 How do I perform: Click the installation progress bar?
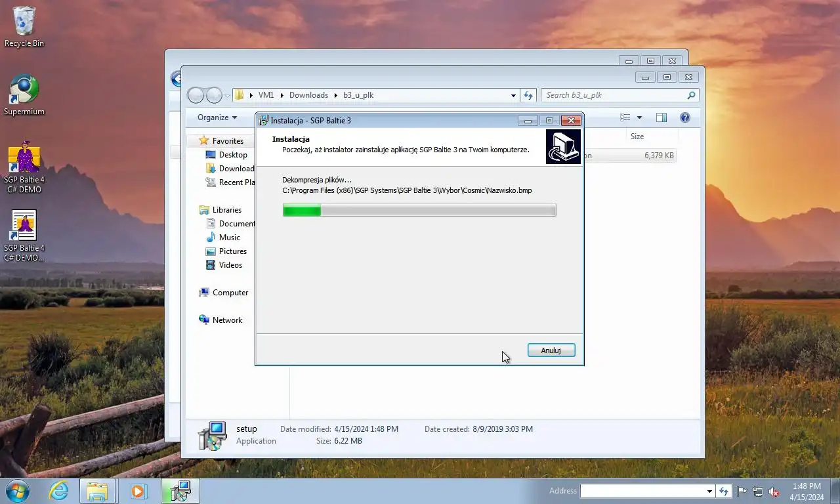pyautogui.click(x=419, y=210)
